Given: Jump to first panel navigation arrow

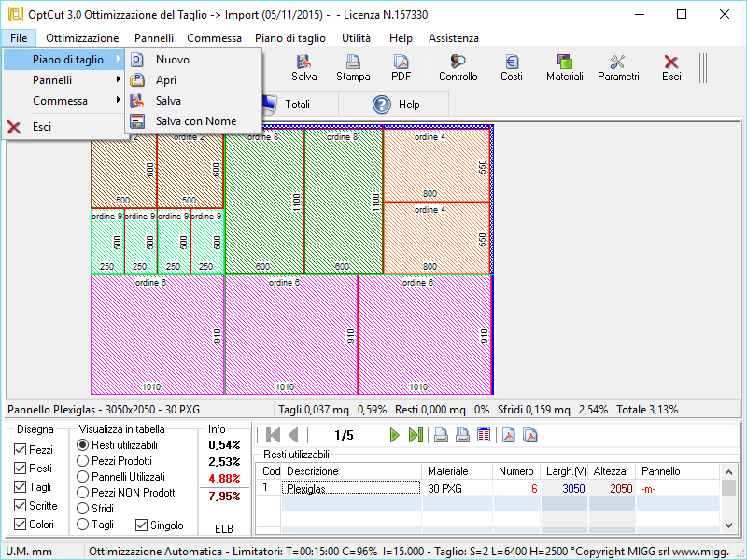Looking at the screenshot, I should click(x=274, y=435).
